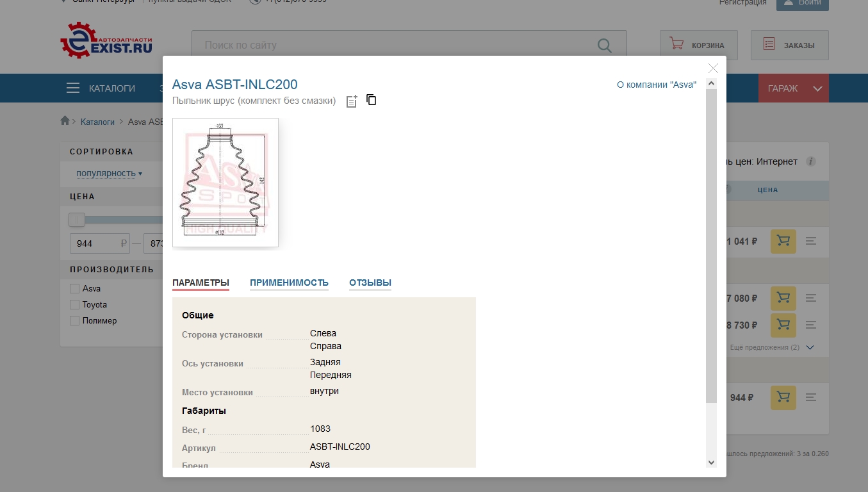This screenshot has height=492, width=868.
Task: Check the Asva manufacturer checkbox
Action: tap(75, 289)
